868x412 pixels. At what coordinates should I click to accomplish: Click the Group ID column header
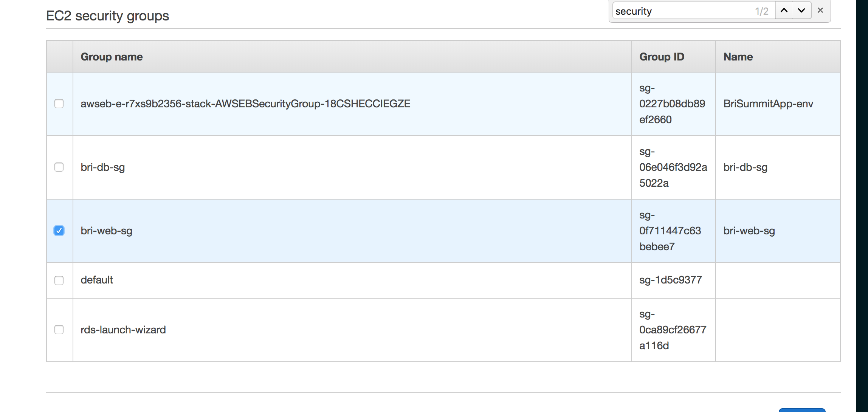click(x=662, y=57)
